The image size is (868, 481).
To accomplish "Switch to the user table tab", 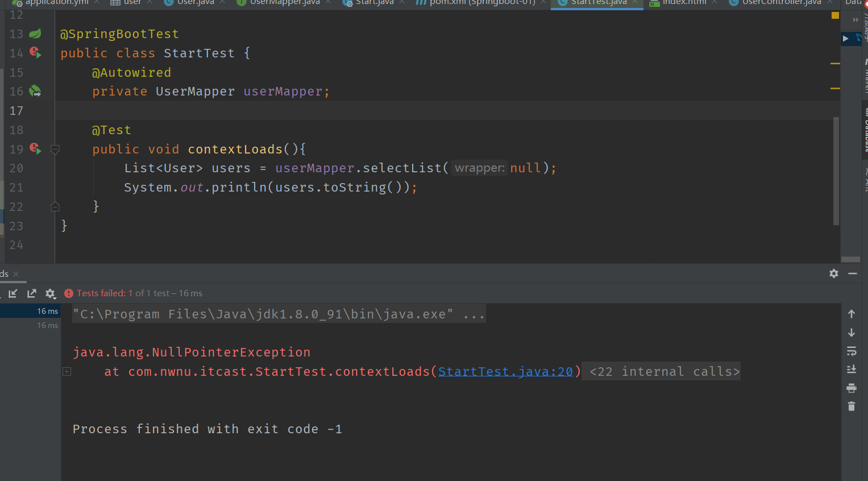I will (132, 2).
